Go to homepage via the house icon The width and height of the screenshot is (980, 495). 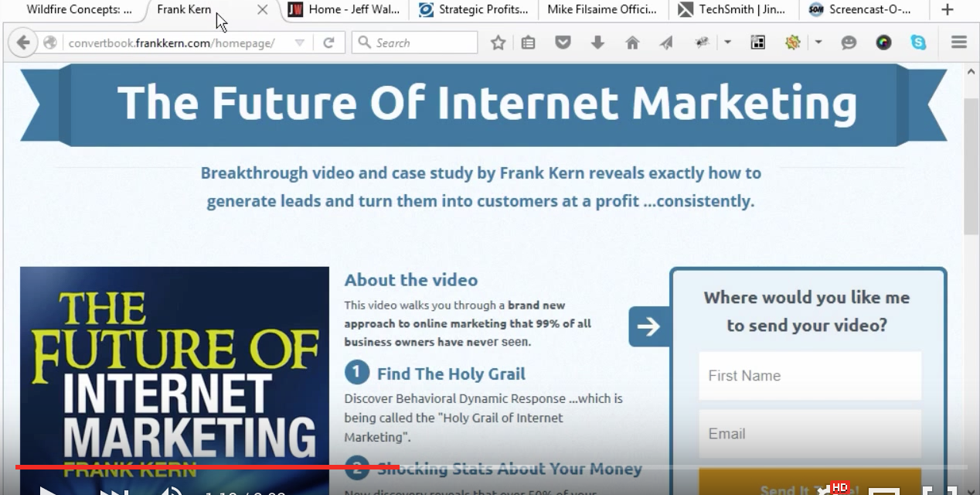[631, 43]
